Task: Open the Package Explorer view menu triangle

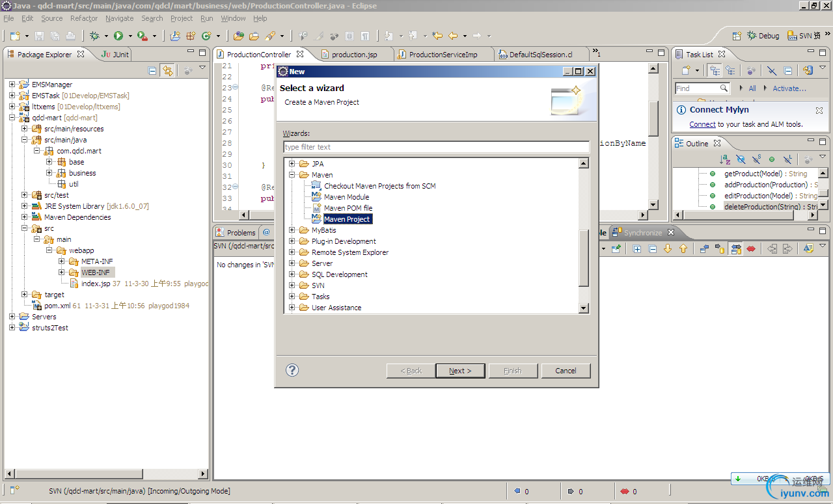Action: pyautogui.click(x=202, y=68)
